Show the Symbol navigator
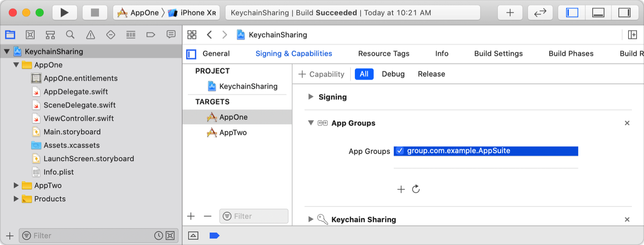Screen dimensions: 644x245 pyautogui.click(x=50, y=35)
